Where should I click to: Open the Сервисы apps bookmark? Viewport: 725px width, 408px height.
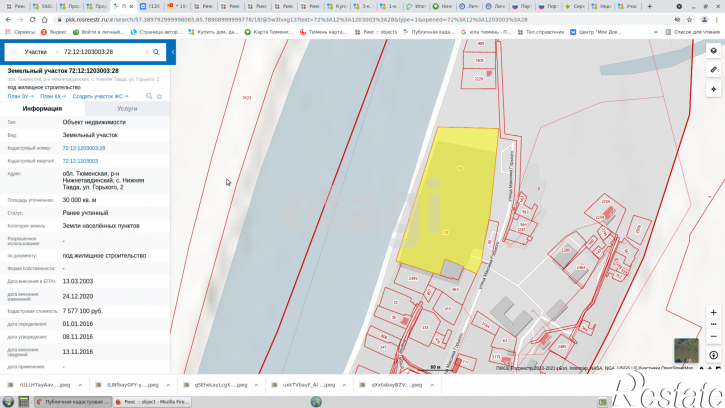pos(20,32)
